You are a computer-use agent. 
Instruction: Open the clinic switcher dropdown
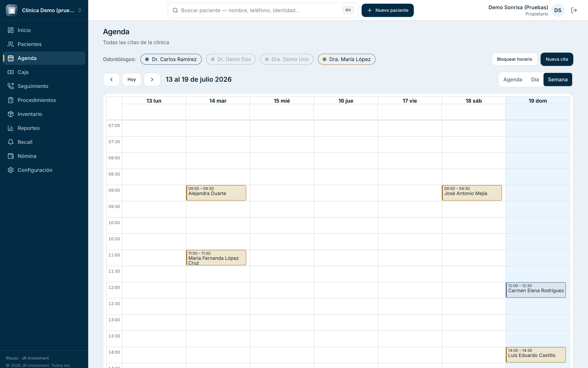click(44, 10)
